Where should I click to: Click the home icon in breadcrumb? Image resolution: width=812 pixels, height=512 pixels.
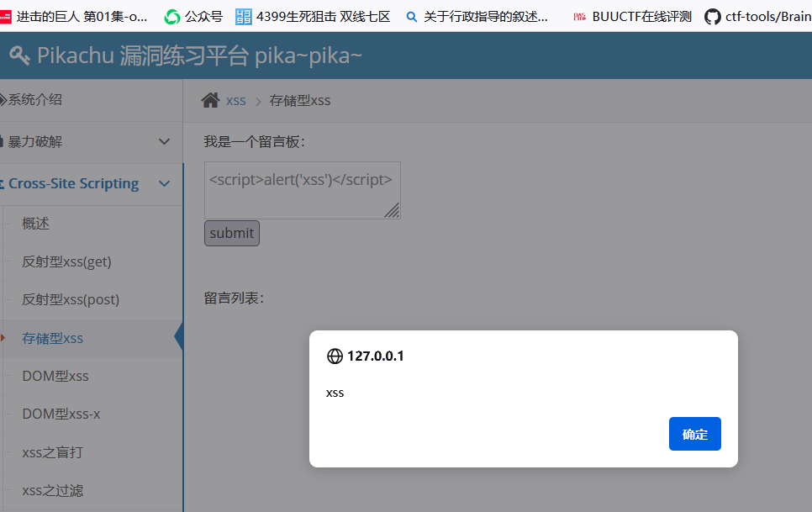[x=210, y=101]
